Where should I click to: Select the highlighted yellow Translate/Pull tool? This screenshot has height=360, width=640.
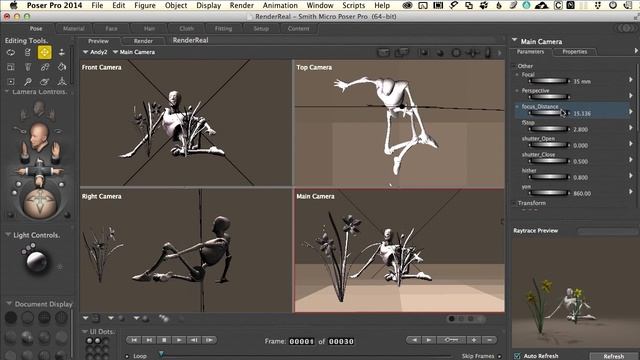[x=44, y=52]
